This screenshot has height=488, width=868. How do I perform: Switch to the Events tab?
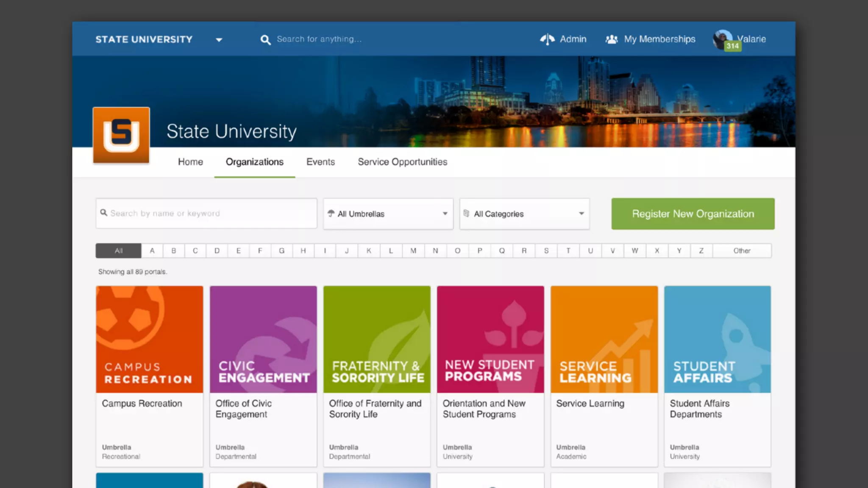320,162
